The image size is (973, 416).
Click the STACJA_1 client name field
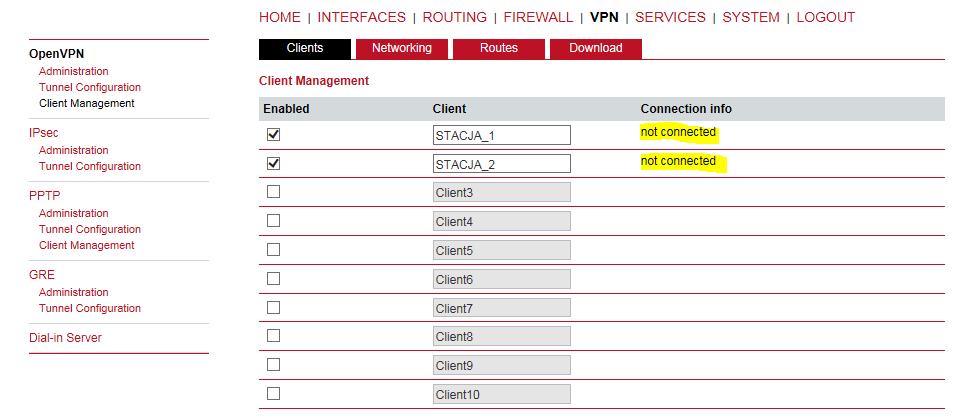coord(501,135)
